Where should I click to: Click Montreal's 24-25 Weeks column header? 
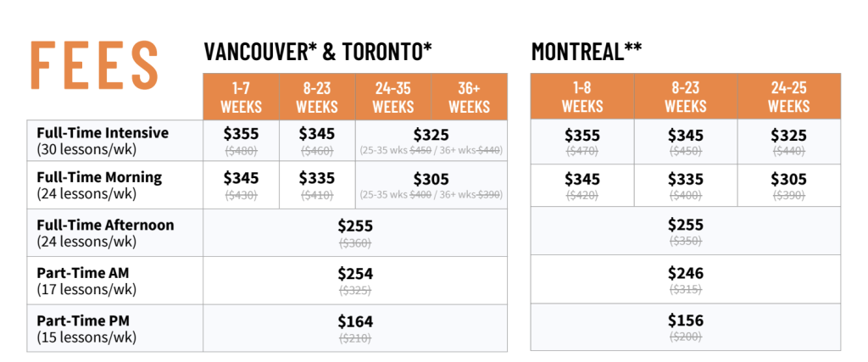(789, 97)
